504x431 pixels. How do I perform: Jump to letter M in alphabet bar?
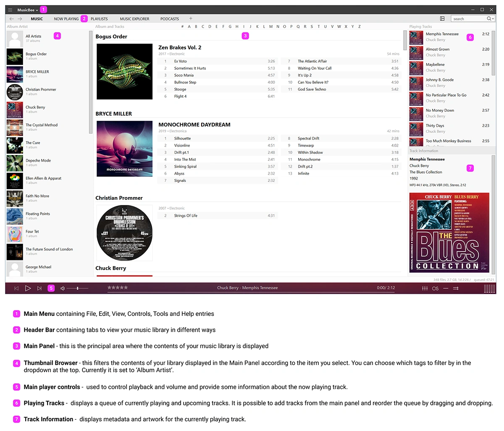coord(271,26)
